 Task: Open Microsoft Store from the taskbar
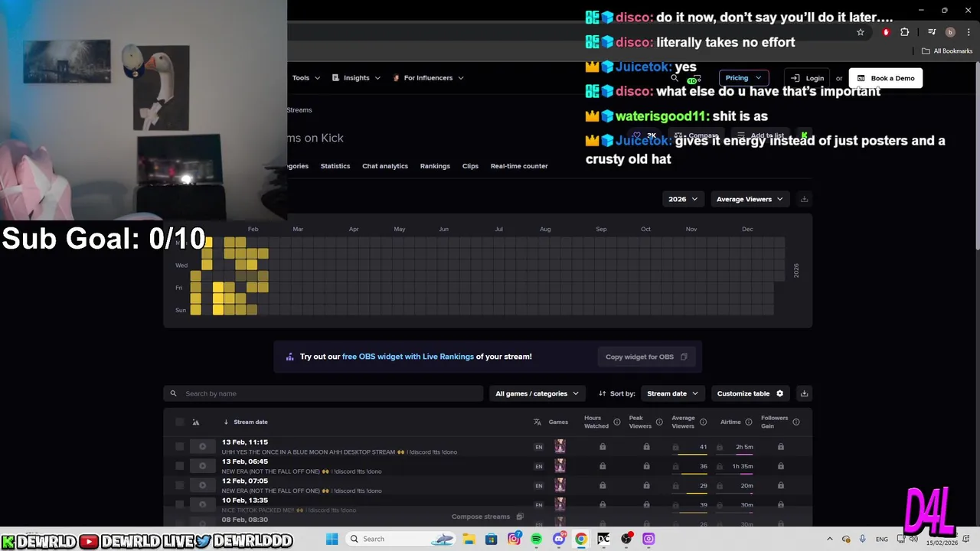[492, 539]
